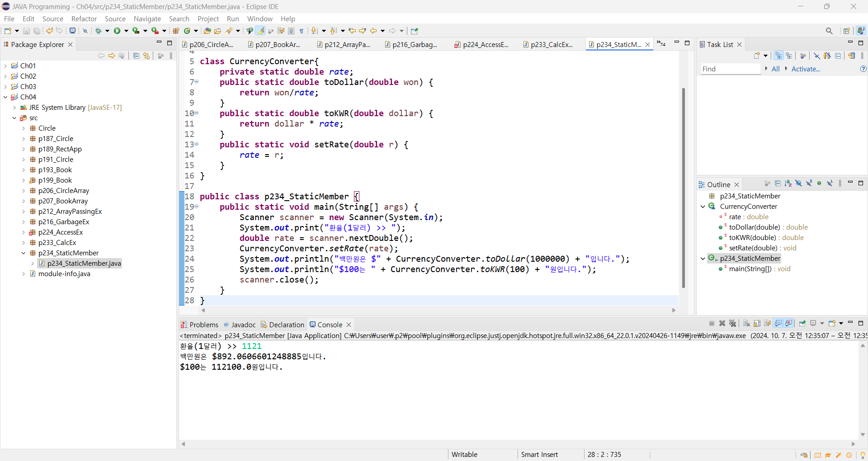Image resolution: width=868 pixels, height=461 pixels.
Task: Click the Java perspective icon
Action: pyautogui.click(x=861, y=31)
